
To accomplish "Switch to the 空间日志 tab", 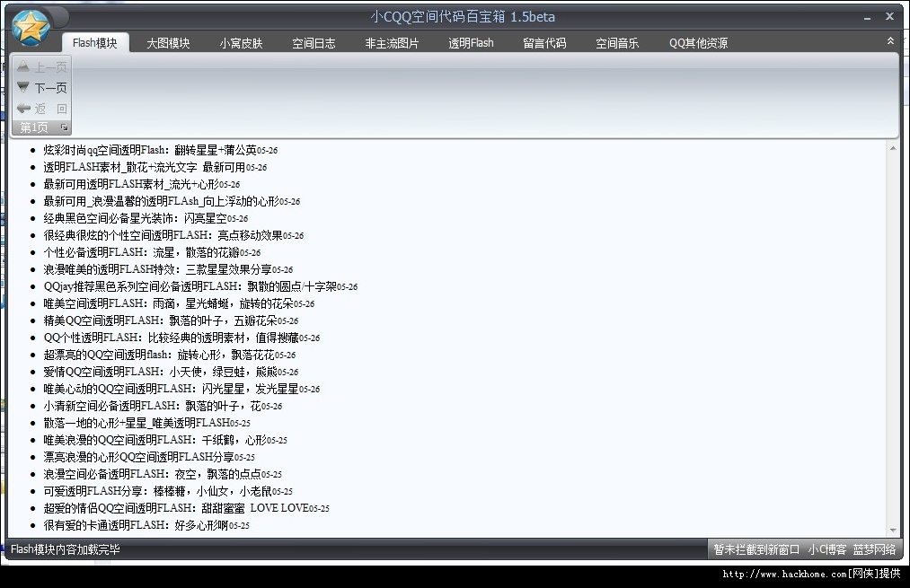I will pyautogui.click(x=314, y=43).
